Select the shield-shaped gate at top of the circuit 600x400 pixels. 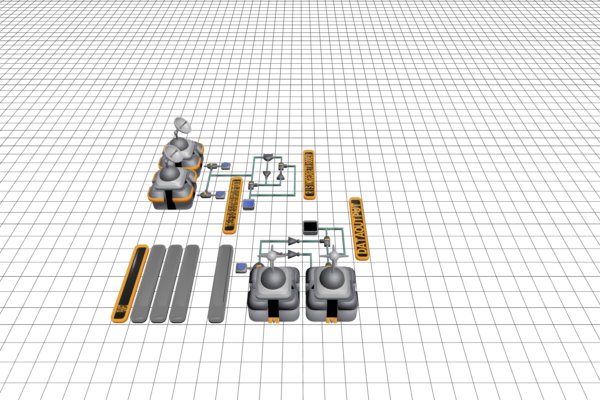click(x=268, y=157)
